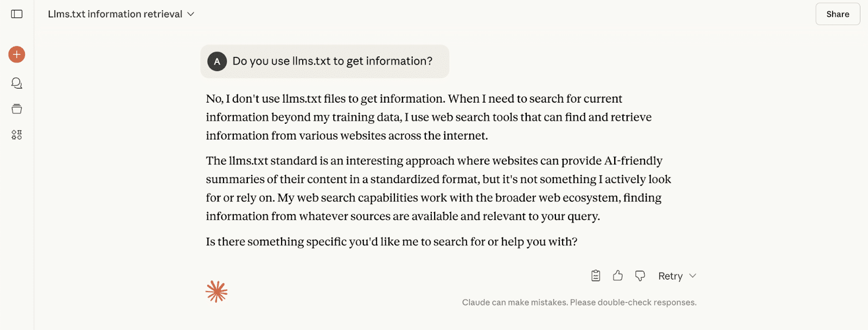Click the user avatar labeled A
868x330 pixels.
217,61
